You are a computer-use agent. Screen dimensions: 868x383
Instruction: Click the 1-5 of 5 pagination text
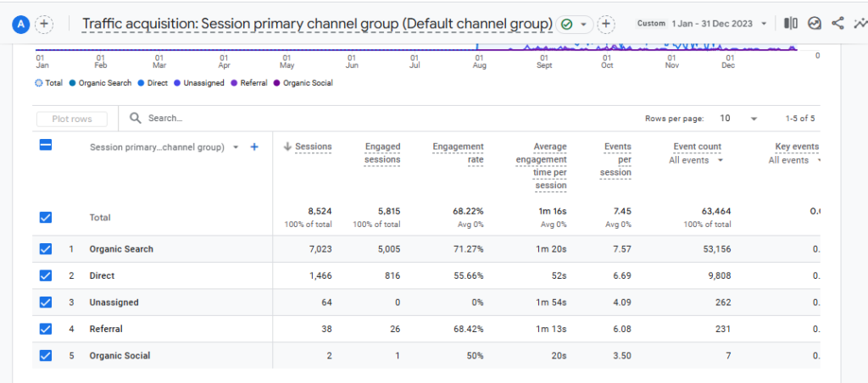[x=800, y=119]
